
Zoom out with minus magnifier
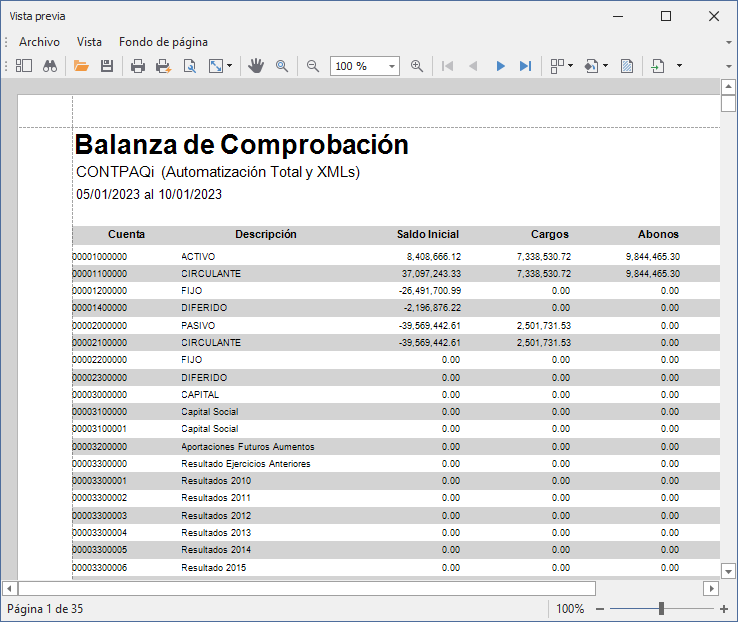click(313, 66)
